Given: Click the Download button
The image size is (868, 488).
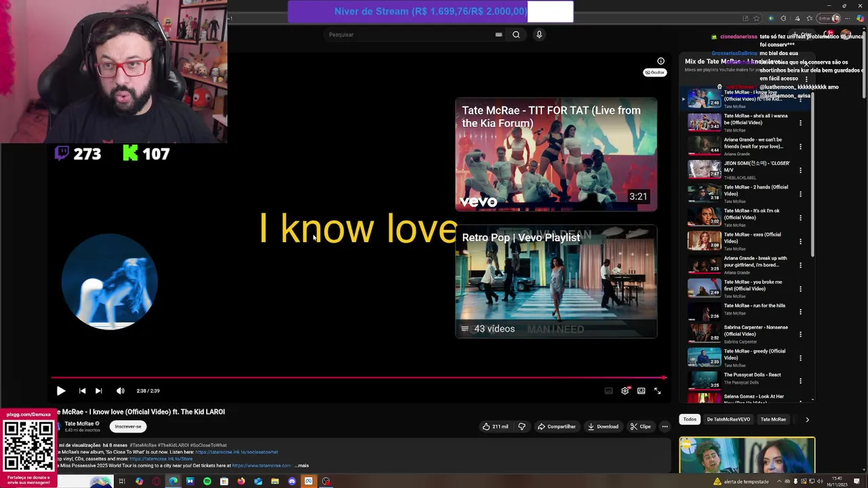Looking at the screenshot, I should (603, 426).
